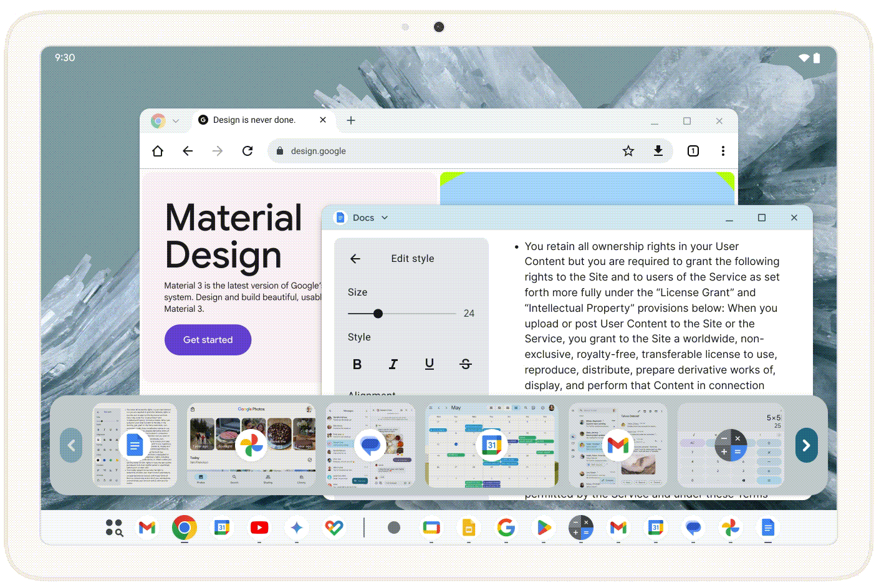This screenshot has height=588, width=879.
Task: Click the Get started button
Action: coord(208,340)
